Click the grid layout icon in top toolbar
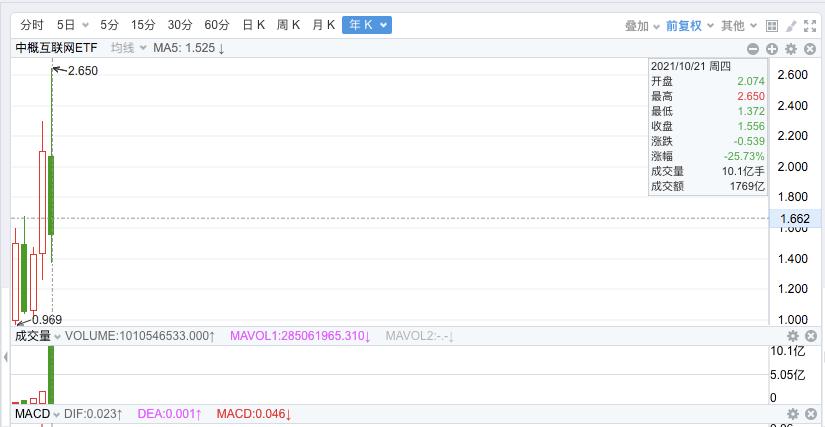Viewport: 825px width, 427px height. click(772, 26)
